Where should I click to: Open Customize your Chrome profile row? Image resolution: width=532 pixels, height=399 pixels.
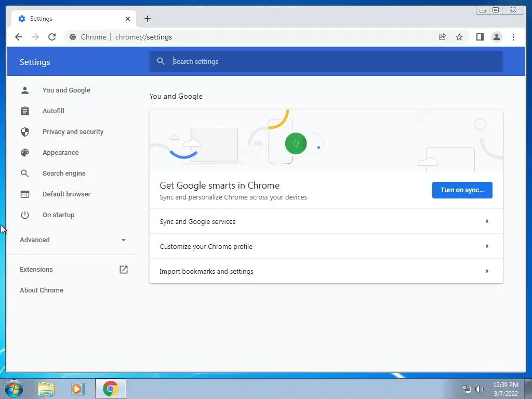click(326, 246)
